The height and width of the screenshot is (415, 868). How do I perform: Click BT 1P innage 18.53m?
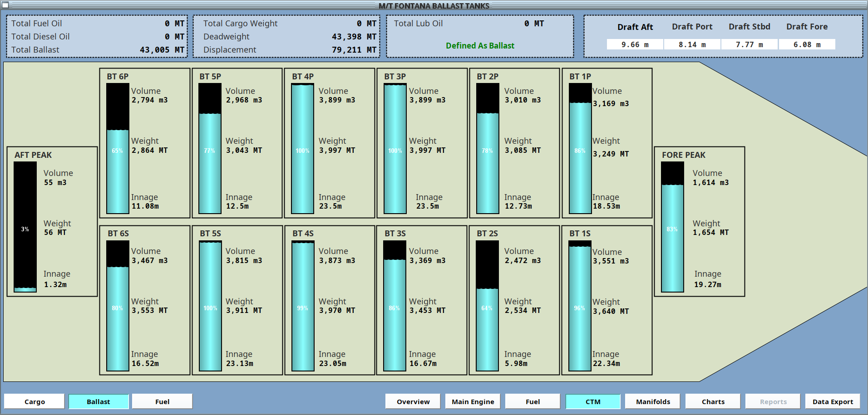[x=607, y=206]
